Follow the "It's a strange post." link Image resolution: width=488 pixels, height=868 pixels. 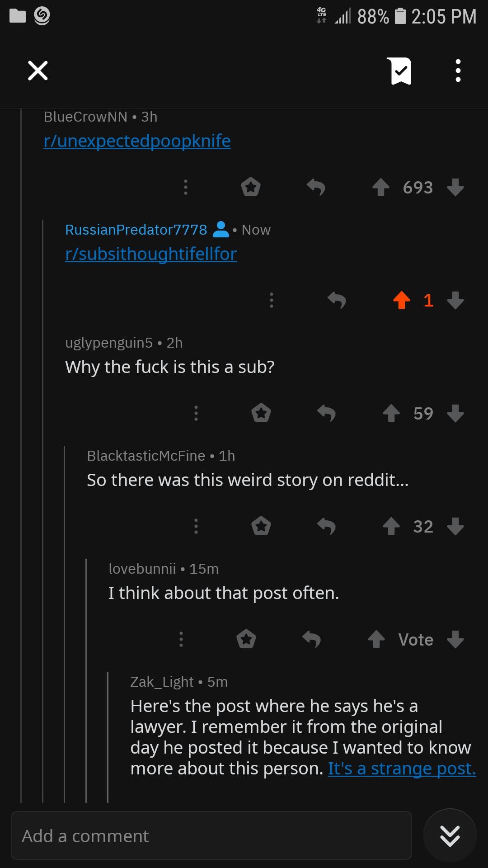[402, 769]
